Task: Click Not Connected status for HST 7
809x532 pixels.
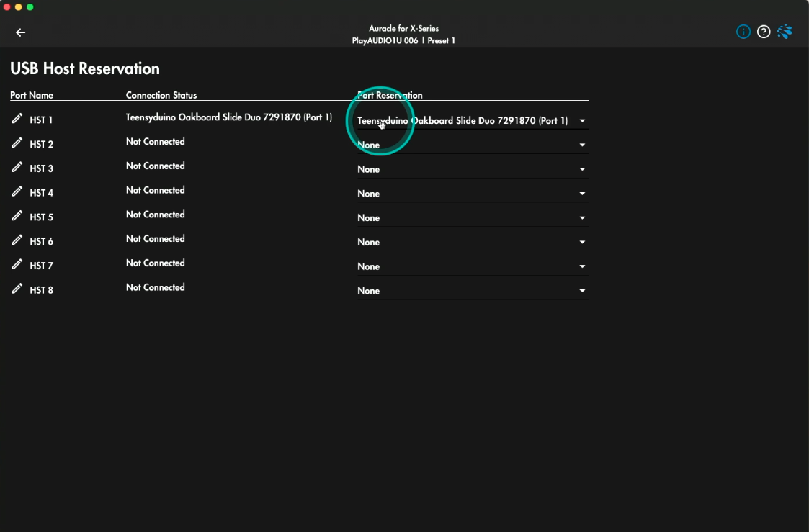Action: (156, 262)
